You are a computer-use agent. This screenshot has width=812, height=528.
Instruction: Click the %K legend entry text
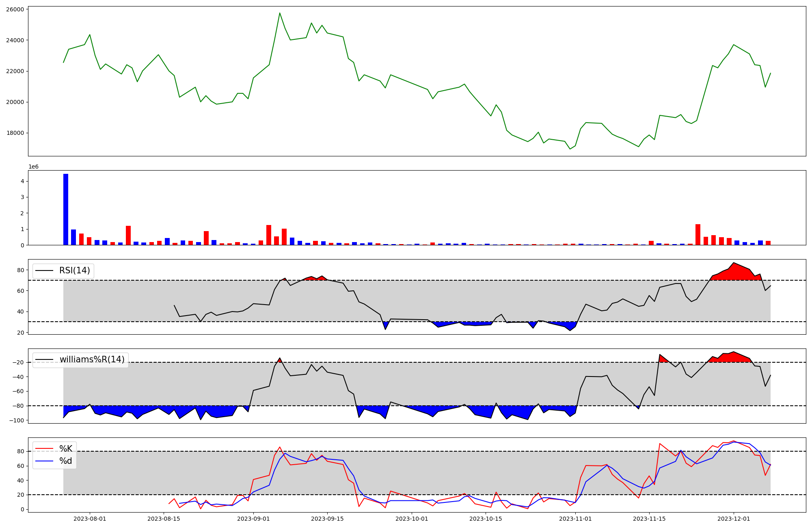click(66, 449)
